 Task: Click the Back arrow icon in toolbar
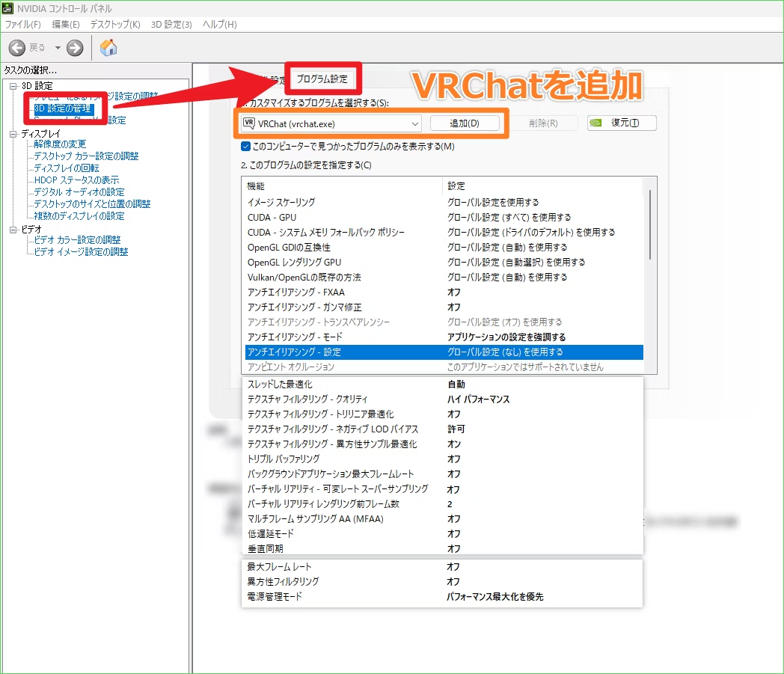point(17,48)
